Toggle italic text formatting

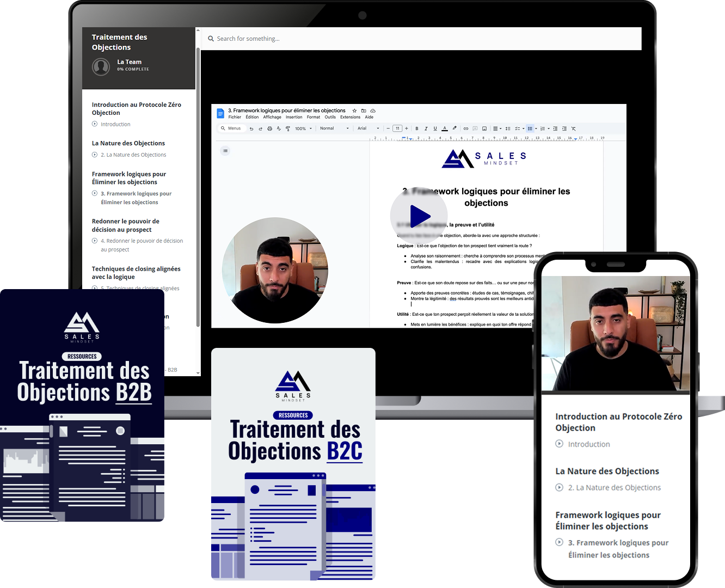tap(426, 129)
